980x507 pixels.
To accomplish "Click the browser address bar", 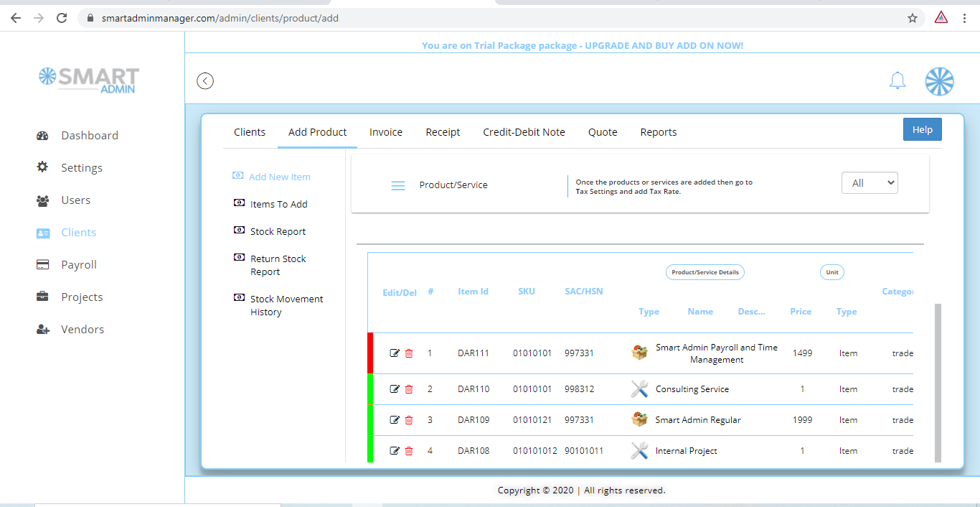I will (430, 17).
